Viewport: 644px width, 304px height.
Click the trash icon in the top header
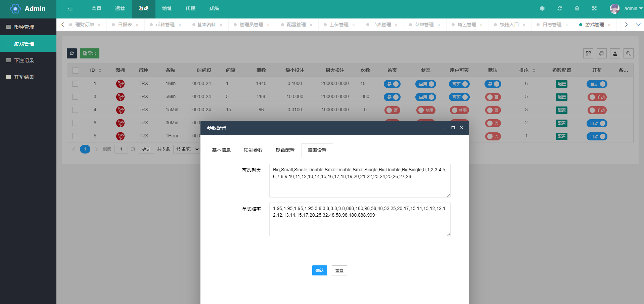(x=577, y=8)
